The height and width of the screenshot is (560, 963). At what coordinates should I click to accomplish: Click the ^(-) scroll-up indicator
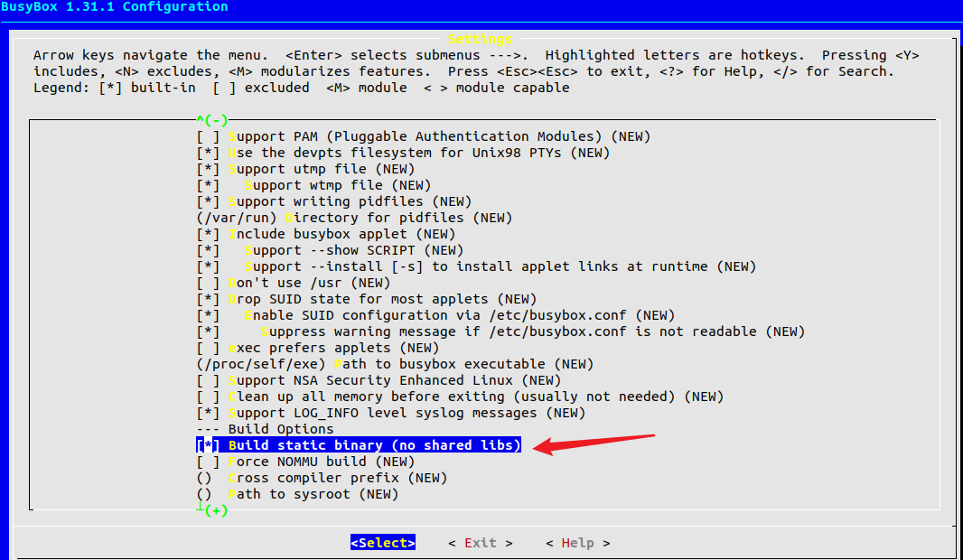212,120
